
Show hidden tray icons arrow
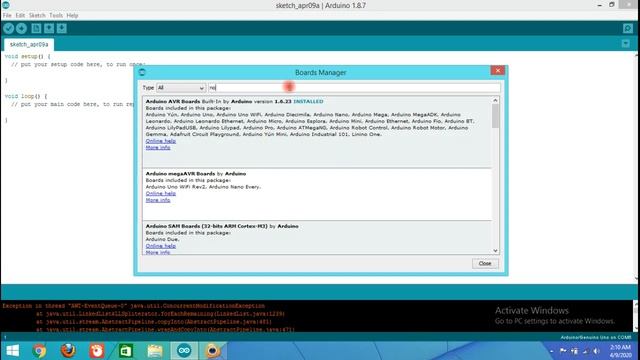coord(552,351)
